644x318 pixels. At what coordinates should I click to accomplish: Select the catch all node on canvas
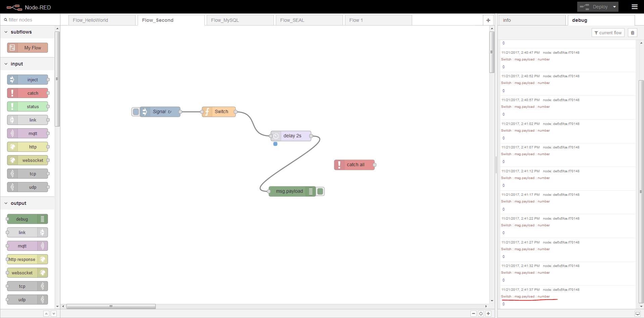[x=355, y=165]
